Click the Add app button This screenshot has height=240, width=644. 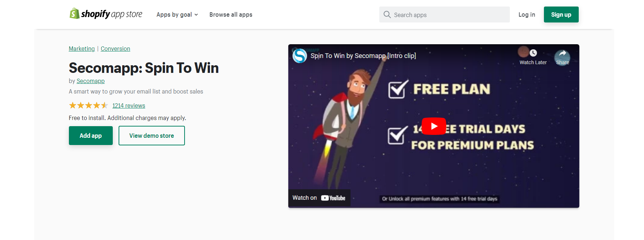click(91, 136)
